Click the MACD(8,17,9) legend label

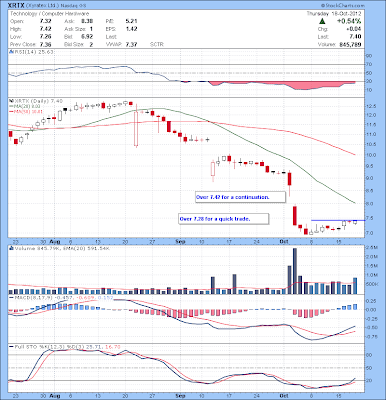click(x=34, y=297)
